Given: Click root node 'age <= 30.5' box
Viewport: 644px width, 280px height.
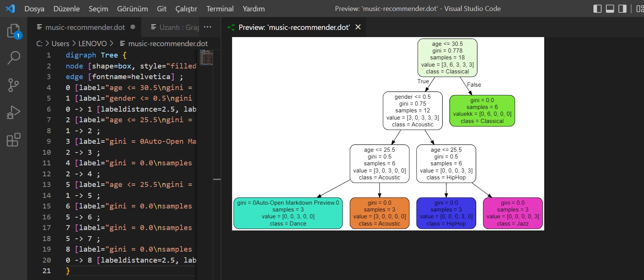Looking at the screenshot, I should coord(447,58).
